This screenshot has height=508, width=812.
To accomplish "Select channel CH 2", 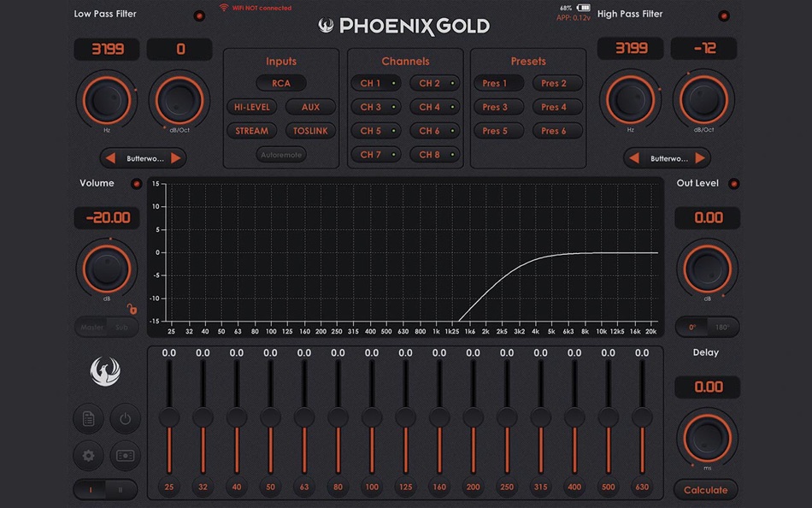I will coord(434,83).
